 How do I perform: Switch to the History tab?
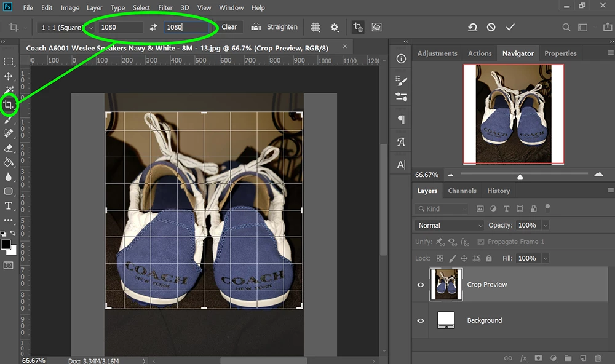pyautogui.click(x=499, y=191)
